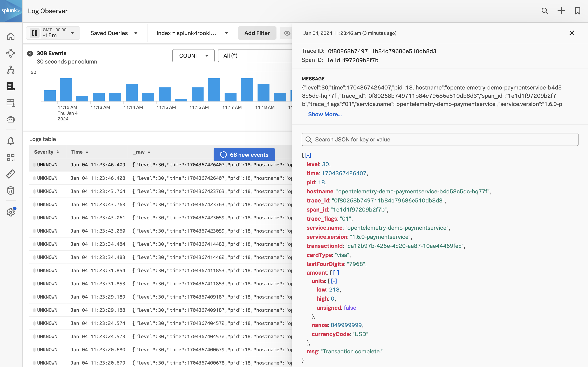
Task: Collapse the amount JSON object
Action: pos(336,273)
